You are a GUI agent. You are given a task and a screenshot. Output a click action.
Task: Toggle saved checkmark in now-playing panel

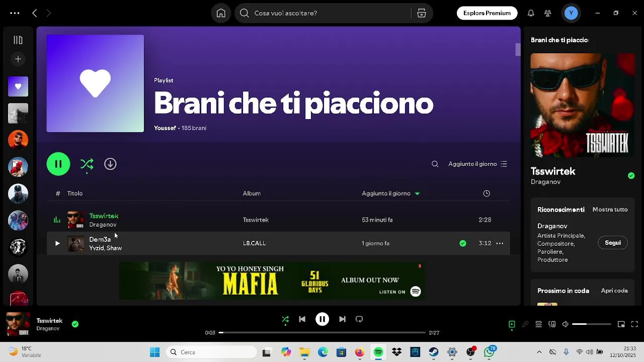pos(631,175)
